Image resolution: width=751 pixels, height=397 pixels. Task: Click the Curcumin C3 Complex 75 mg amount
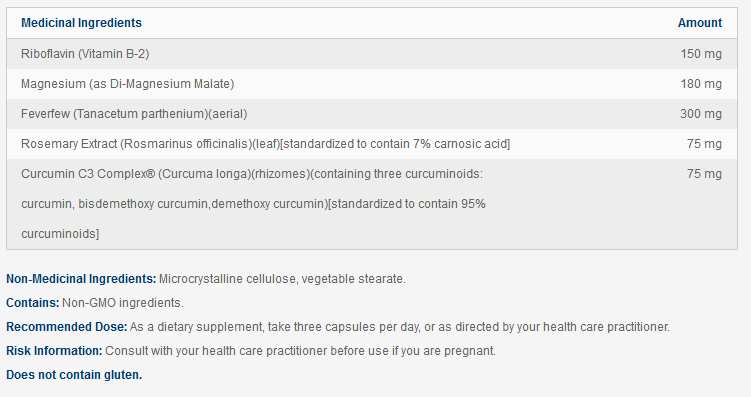tap(704, 174)
